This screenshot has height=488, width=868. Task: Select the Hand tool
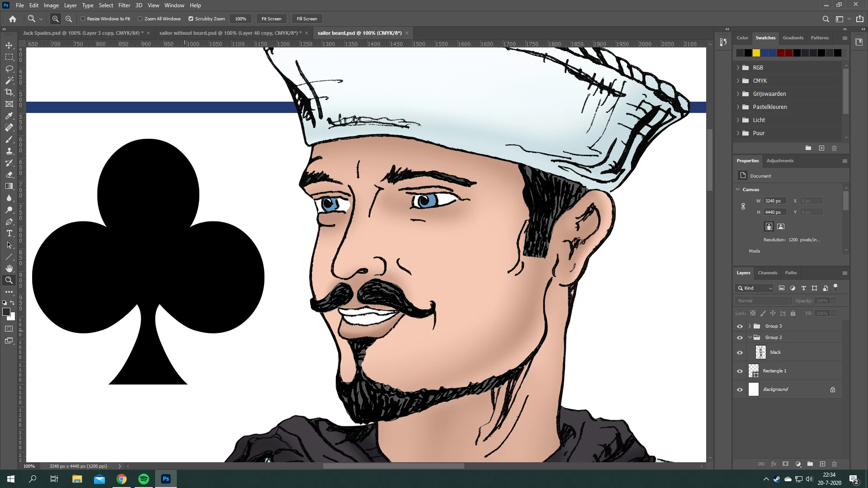pyautogui.click(x=9, y=268)
